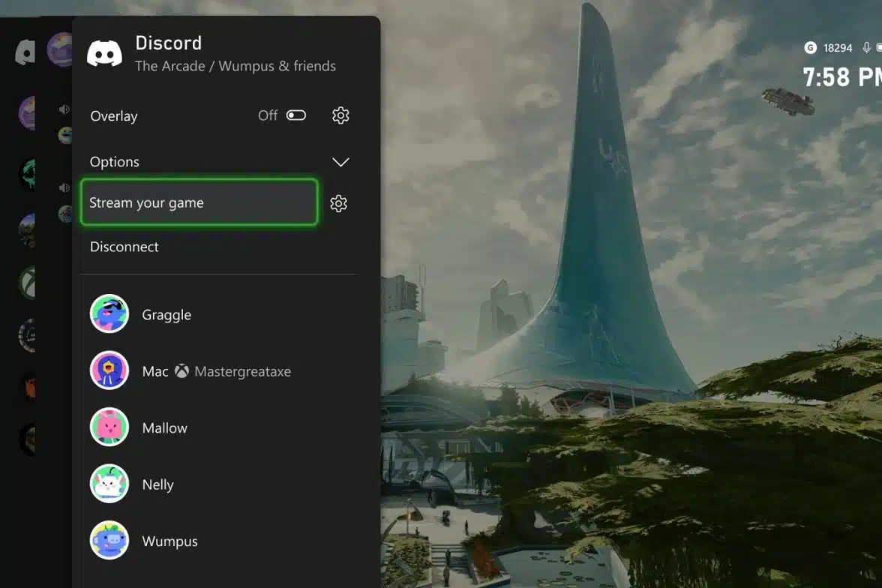Expand the Options chevron
882x588 pixels.
340,162
